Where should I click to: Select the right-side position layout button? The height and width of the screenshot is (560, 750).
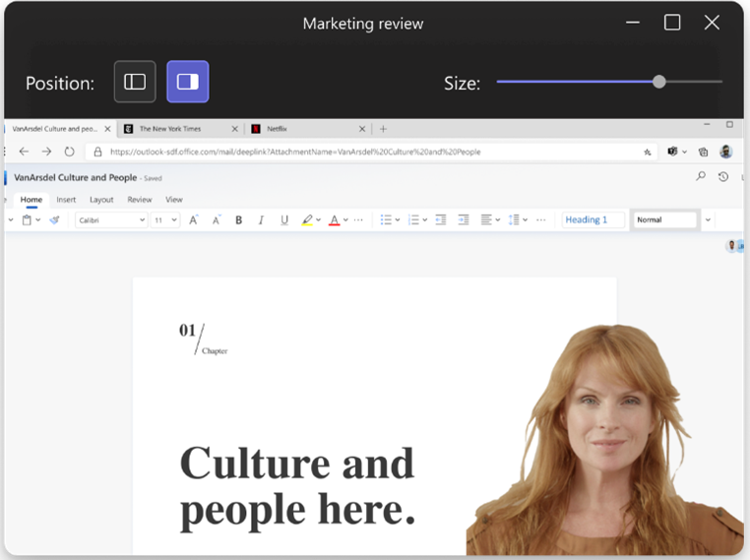click(x=187, y=82)
